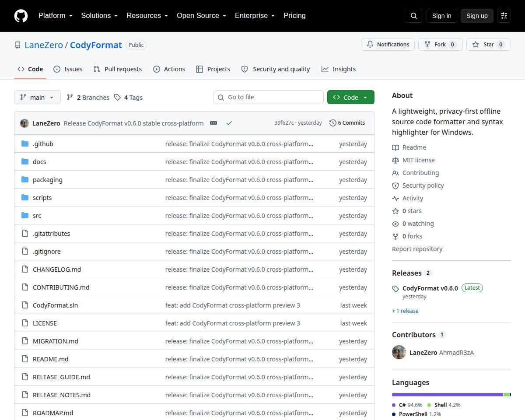Open the search magnifier button
Screen dimensions: 525x420
[x=414, y=16]
